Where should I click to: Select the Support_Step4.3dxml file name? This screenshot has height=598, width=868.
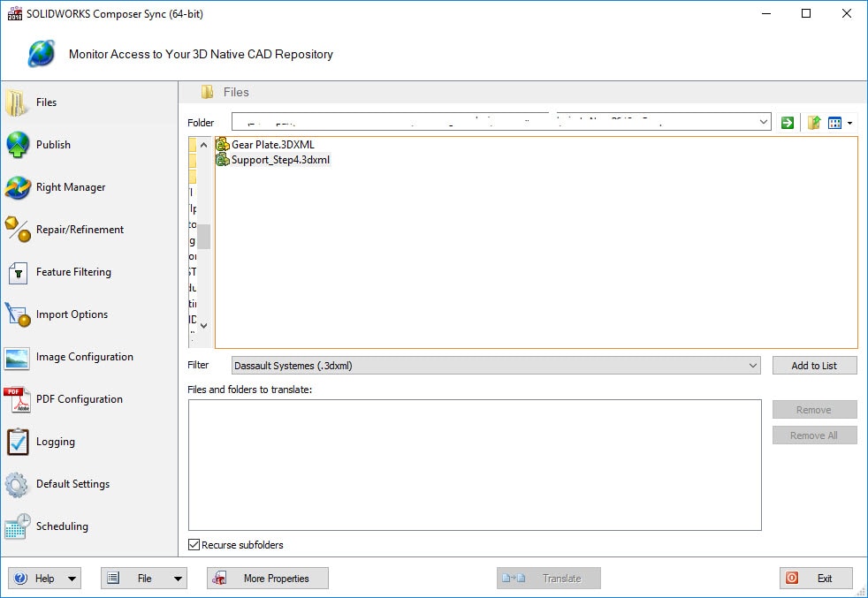(281, 160)
